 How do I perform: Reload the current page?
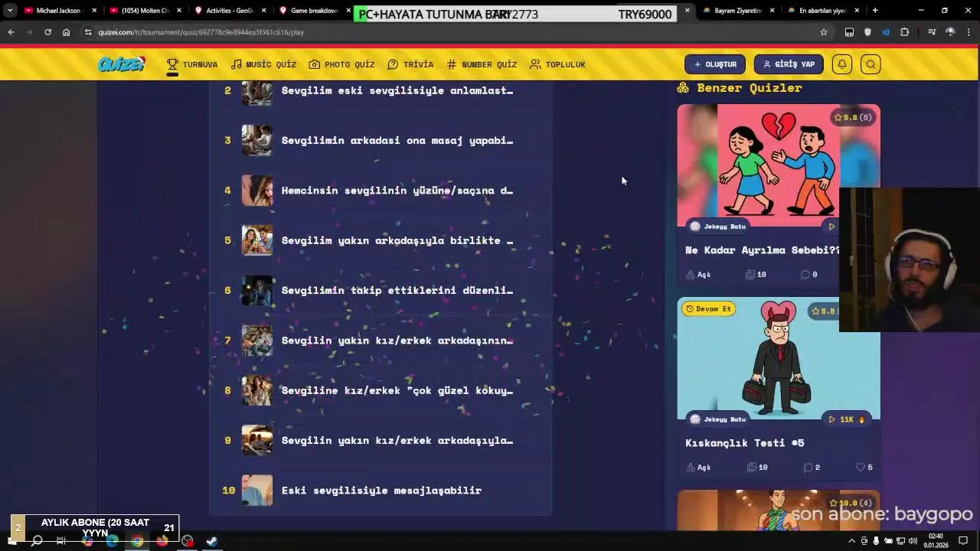(x=47, y=32)
